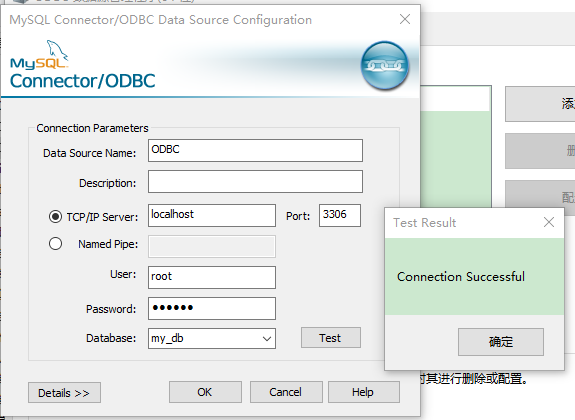Image resolution: width=575 pixels, height=420 pixels.
Task: Click the Data Source Name field
Action: (255, 150)
